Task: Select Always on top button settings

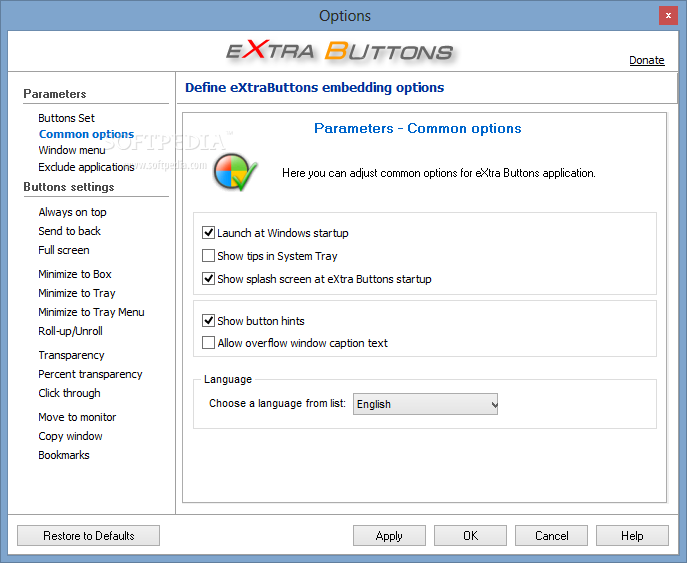Action: (x=72, y=212)
